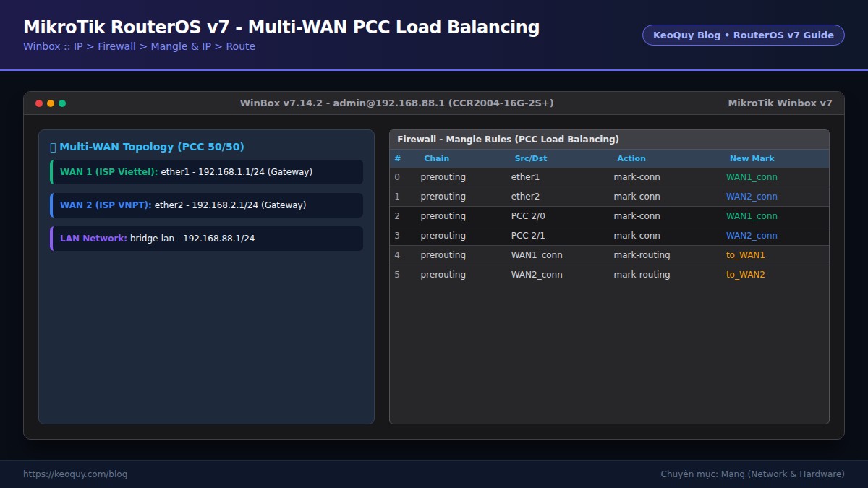This screenshot has height=488, width=868.
Task: Select mangle rule row 0 number
Action: pos(396,177)
